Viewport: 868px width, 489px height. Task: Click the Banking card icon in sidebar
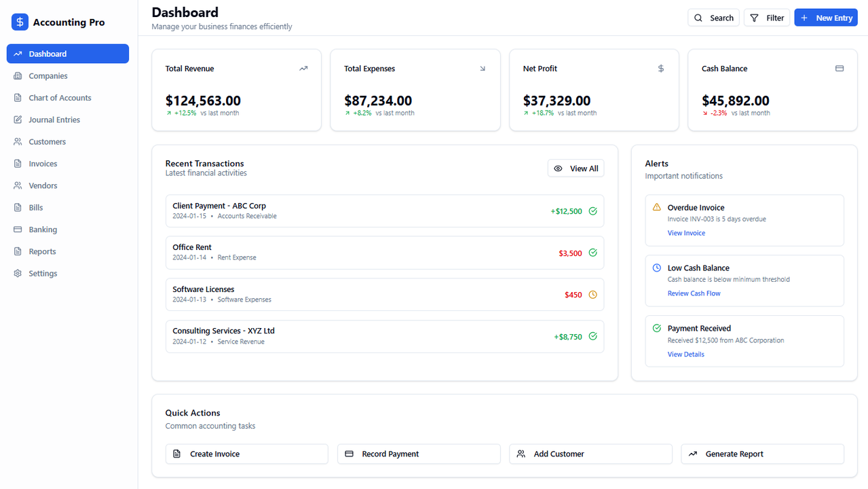coord(18,230)
